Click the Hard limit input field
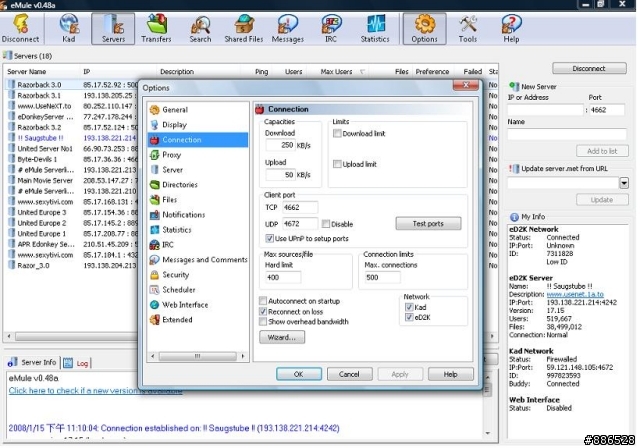The width and height of the screenshot is (640, 448). coord(283,277)
